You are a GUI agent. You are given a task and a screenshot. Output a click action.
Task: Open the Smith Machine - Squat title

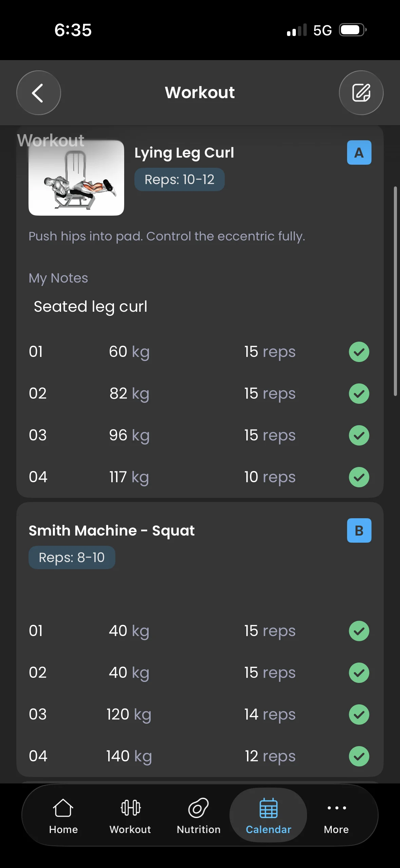pos(112,530)
